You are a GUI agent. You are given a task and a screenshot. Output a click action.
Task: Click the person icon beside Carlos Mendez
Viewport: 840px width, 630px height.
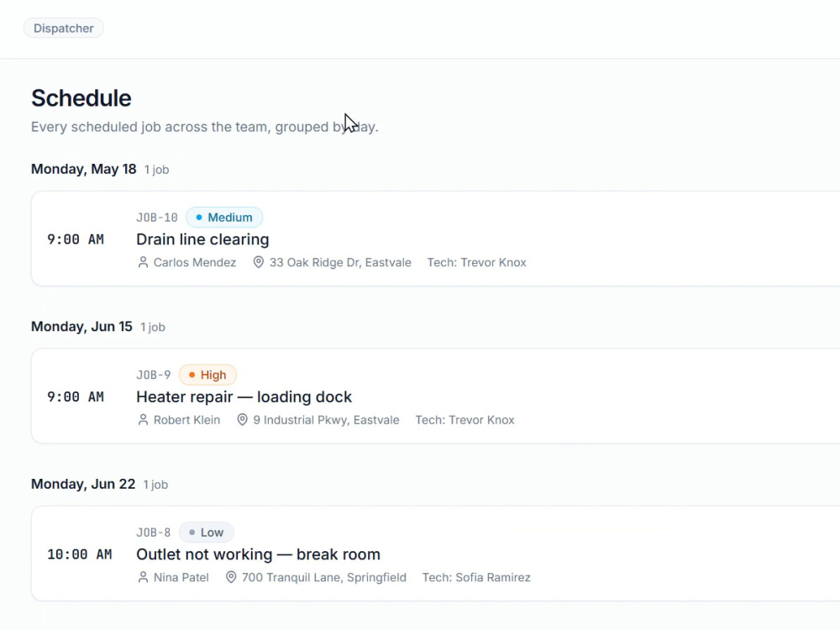(143, 262)
